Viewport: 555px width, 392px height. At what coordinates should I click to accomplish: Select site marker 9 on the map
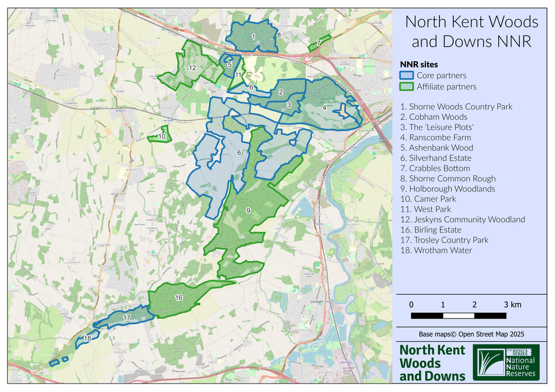tap(248, 210)
